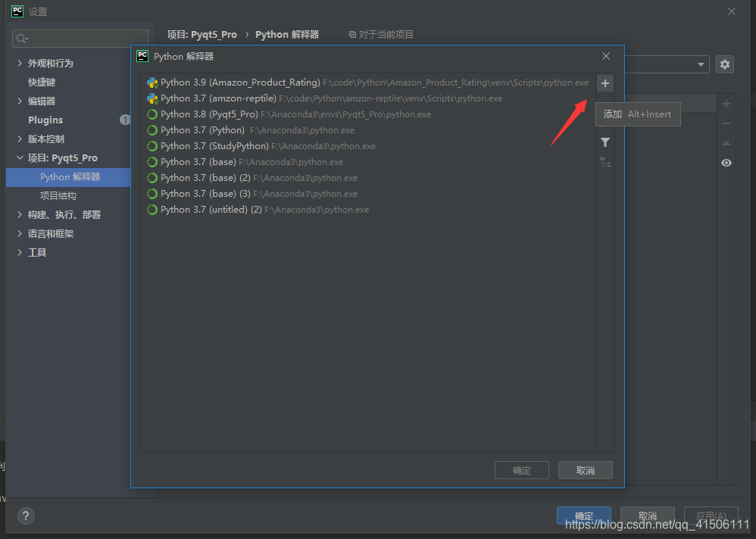This screenshot has width=756, height=539.
Task: Select Python 3.7 (base) (3) interpreter
Action: (368, 194)
